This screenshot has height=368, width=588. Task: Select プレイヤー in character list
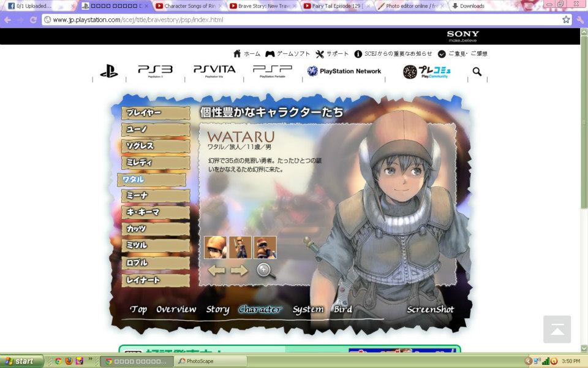click(x=156, y=113)
